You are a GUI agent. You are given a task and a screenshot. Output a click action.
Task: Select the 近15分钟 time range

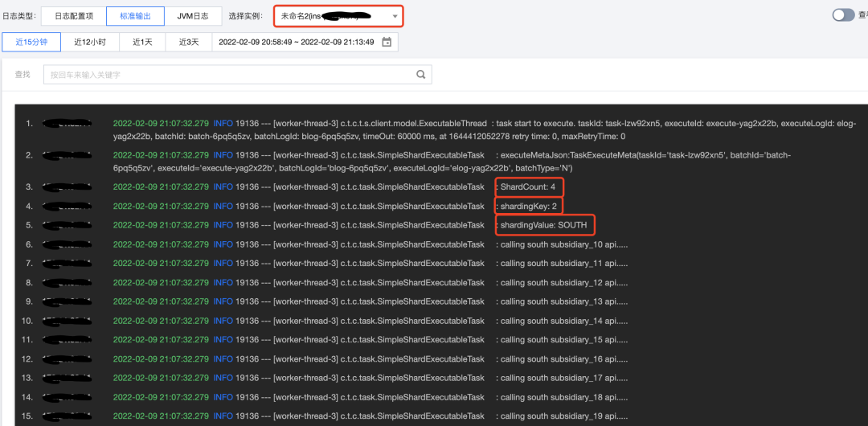(31, 42)
